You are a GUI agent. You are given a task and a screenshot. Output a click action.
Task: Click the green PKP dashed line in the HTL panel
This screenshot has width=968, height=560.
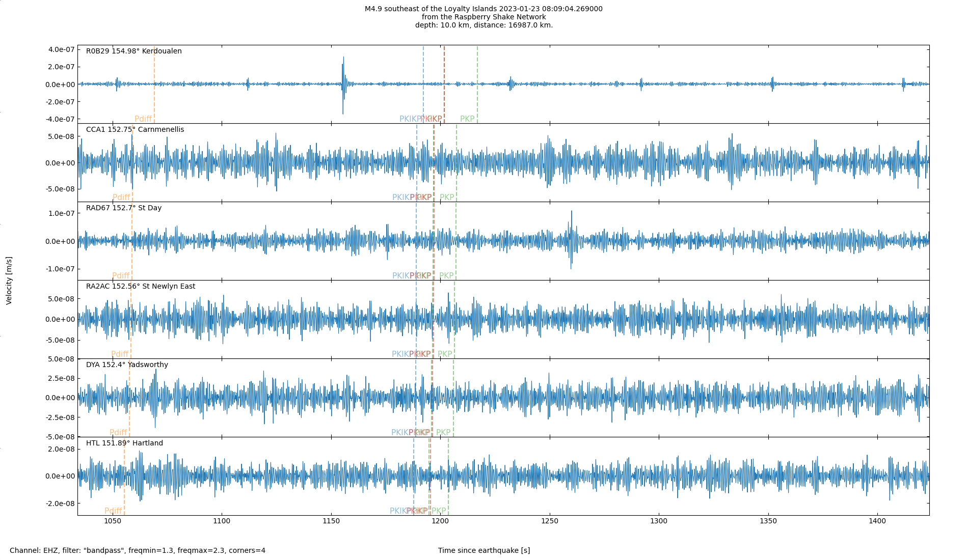pos(448,476)
